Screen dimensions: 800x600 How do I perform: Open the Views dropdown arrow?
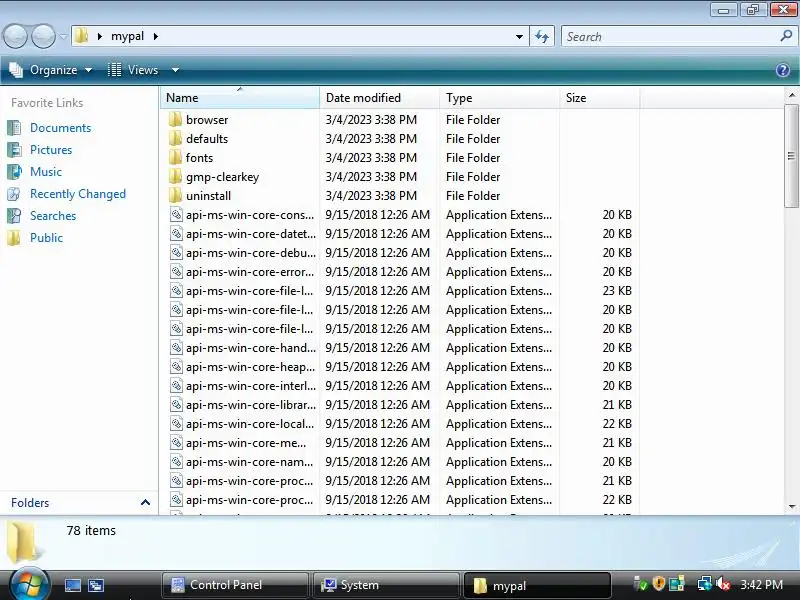175,70
